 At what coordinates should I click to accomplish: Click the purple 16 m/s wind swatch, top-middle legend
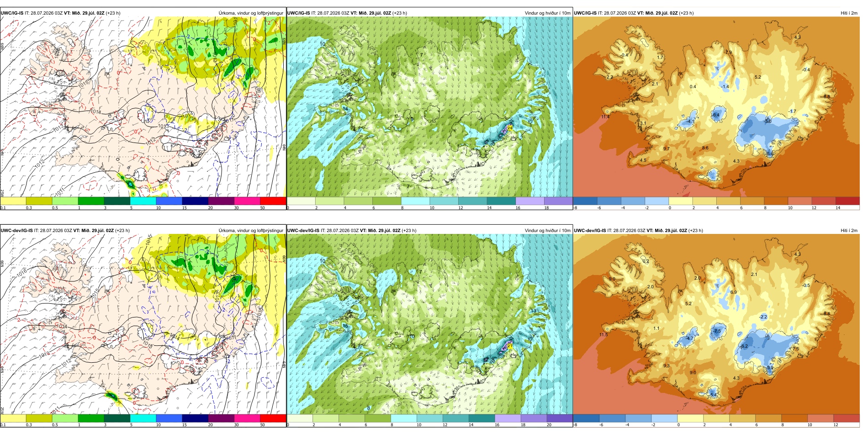(x=530, y=201)
